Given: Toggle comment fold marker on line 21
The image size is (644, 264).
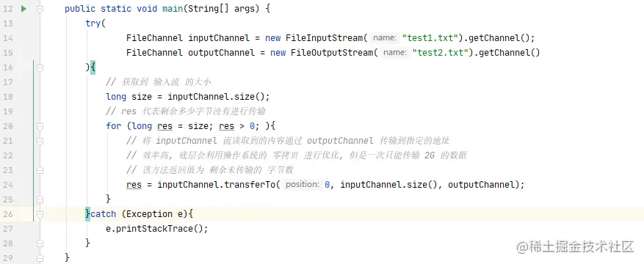Looking at the screenshot, I should coord(40,141).
